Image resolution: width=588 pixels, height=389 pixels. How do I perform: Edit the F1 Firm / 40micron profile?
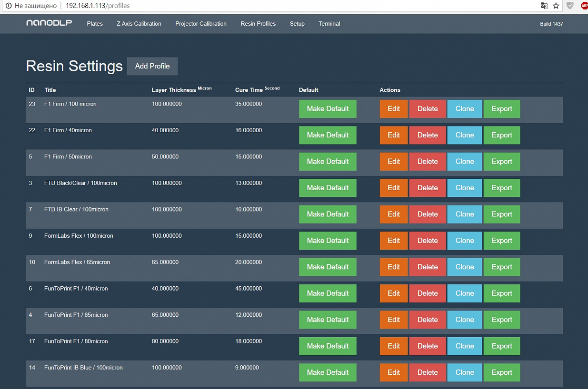point(394,135)
